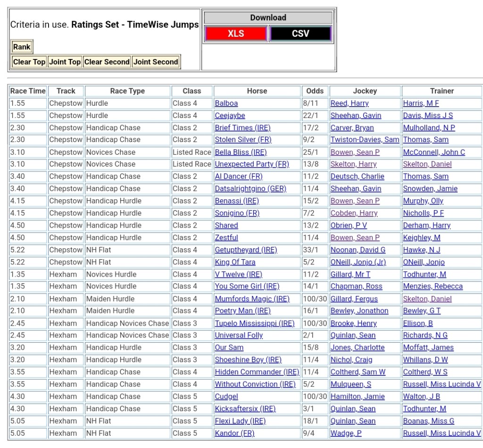Open jockey Deutsch, Charlie page
The height and width of the screenshot is (448, 483).
(357, 177)
